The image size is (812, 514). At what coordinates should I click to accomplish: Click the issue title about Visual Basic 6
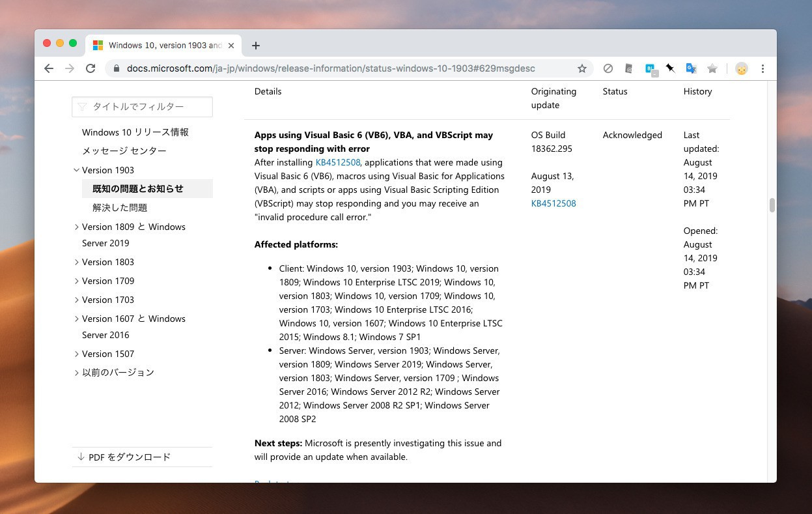[x=374, y=142]
